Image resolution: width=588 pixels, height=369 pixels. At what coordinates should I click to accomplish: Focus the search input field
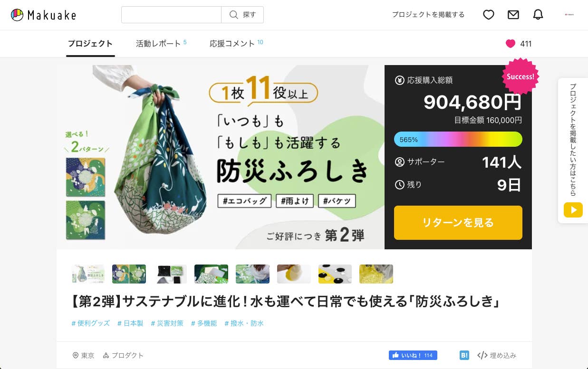point(172,15)
